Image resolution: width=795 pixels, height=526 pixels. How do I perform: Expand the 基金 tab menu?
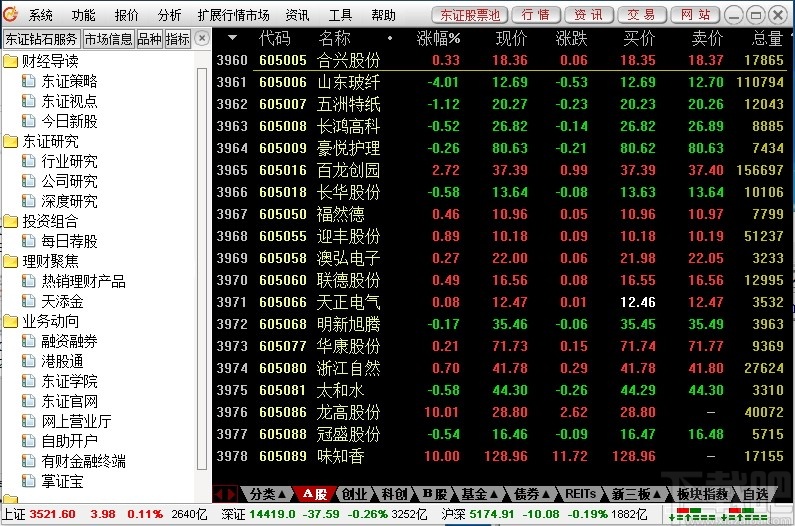[x=493, y=494]
